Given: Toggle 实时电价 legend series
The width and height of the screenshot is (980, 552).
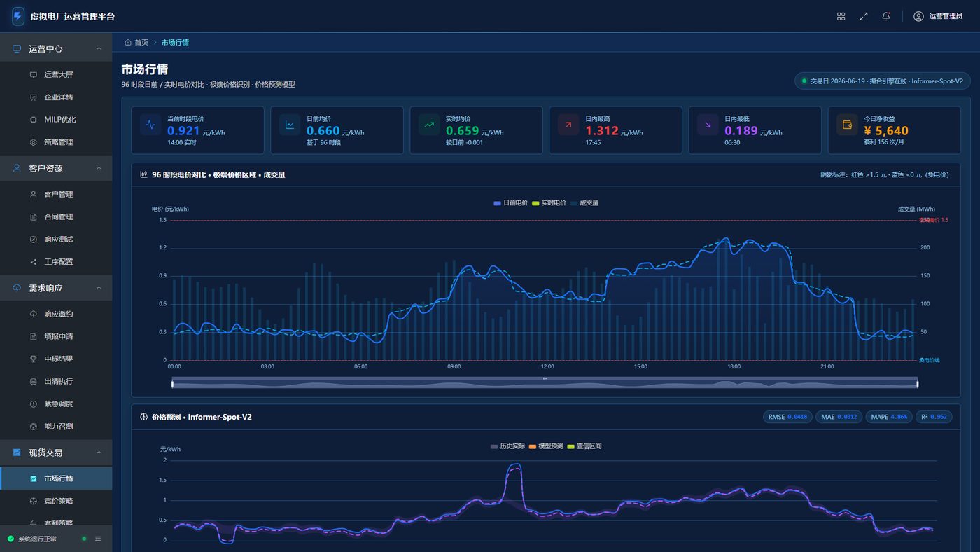Looking at the screenshot, I should pyautogui.click(x=549, y=202).
